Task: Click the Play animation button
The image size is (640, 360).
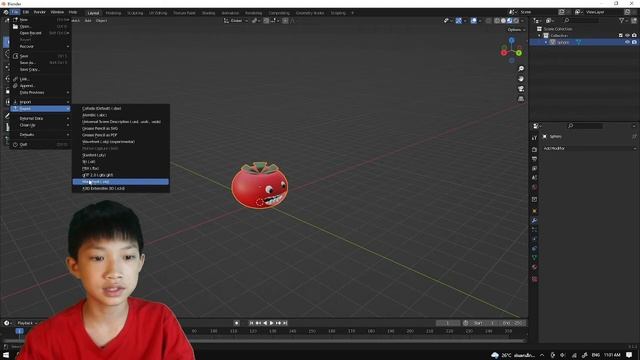Action: pos(271,323)
